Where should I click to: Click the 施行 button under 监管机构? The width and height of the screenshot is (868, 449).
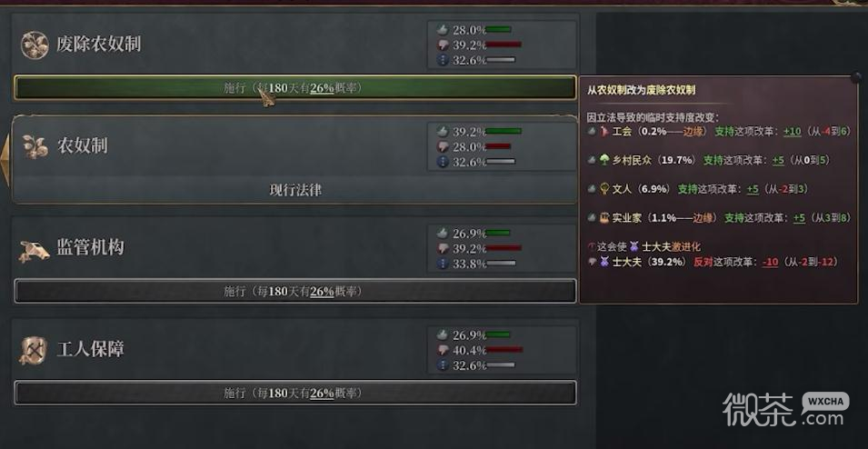[x=295, y=291]
